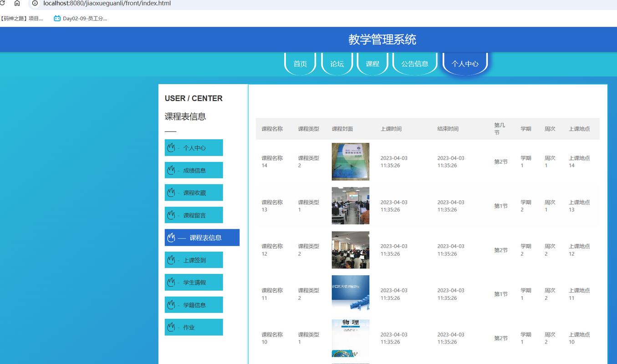Click the flame icon beside 学籍信息

coord(171,305)
